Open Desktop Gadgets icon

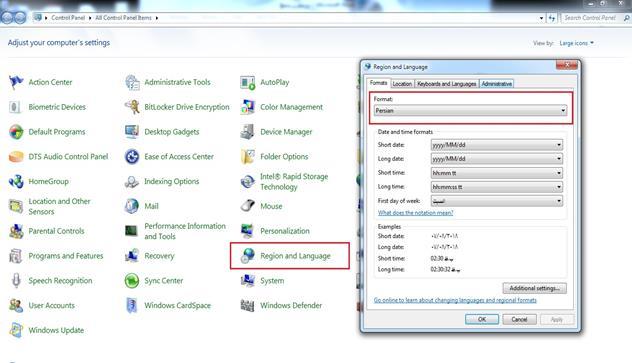[132, 132]
